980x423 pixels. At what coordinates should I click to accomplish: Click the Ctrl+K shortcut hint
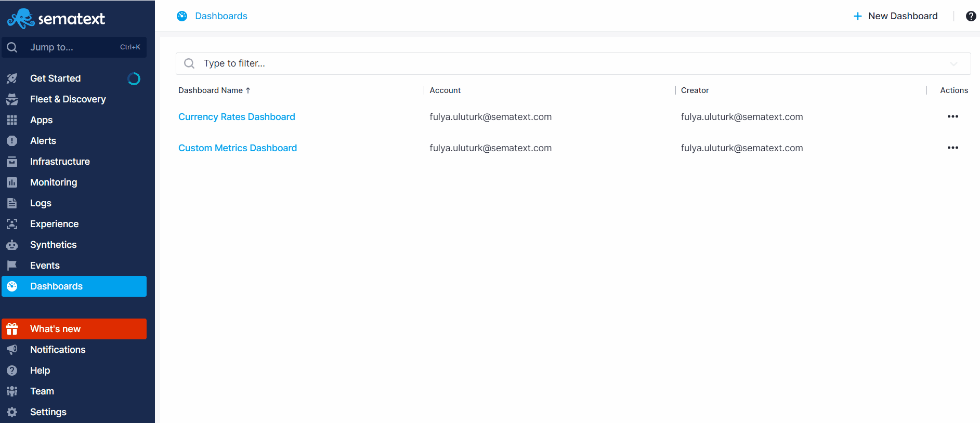pyautogui.click(x=130, y=47)
